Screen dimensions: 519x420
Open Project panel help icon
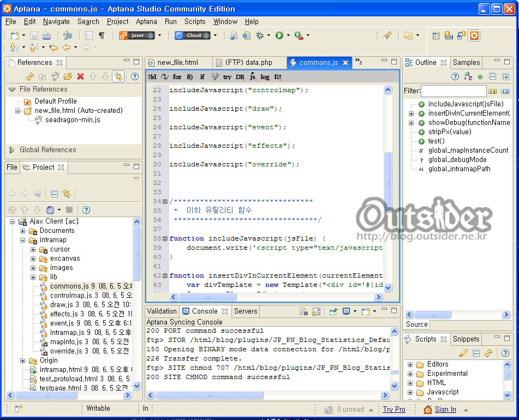[86, 209]
